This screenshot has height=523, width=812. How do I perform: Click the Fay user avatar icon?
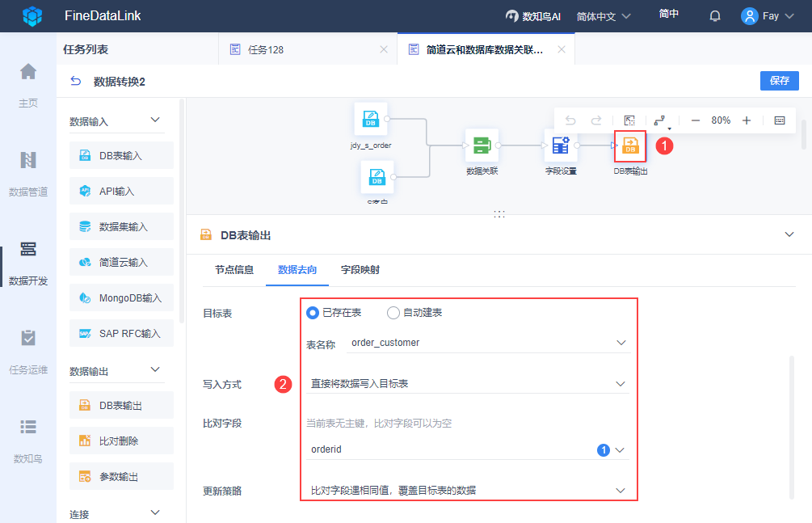pyautogui.click(x=749, y=16)
